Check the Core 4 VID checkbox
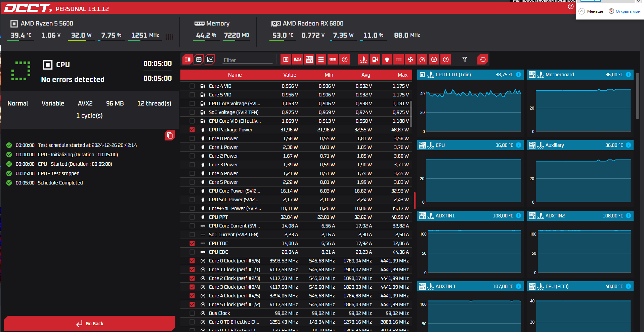The height and width of the screenshot is (332, 644). point(192,86)
